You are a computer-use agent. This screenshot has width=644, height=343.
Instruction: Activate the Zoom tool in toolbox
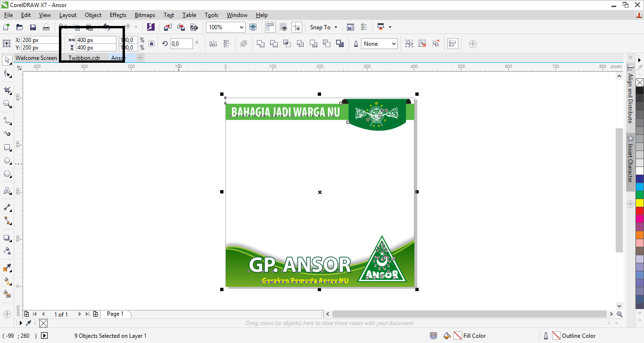tap(7, 104)
